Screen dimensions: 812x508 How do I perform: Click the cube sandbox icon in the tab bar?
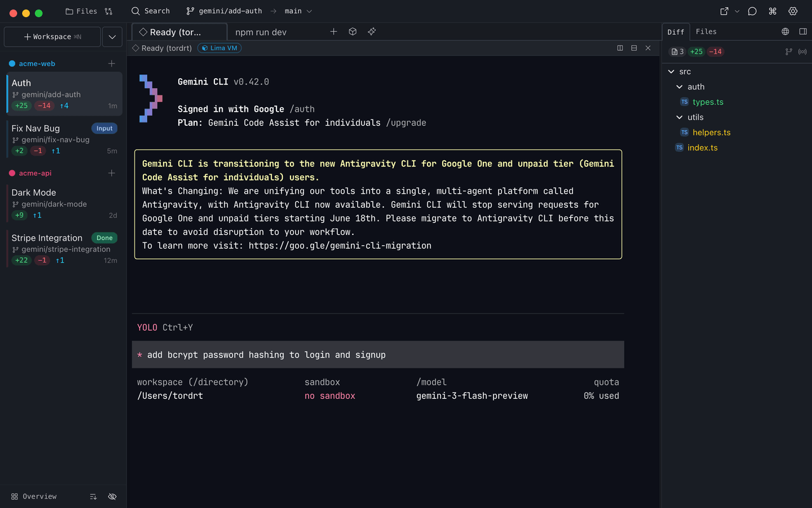(353, 32)
